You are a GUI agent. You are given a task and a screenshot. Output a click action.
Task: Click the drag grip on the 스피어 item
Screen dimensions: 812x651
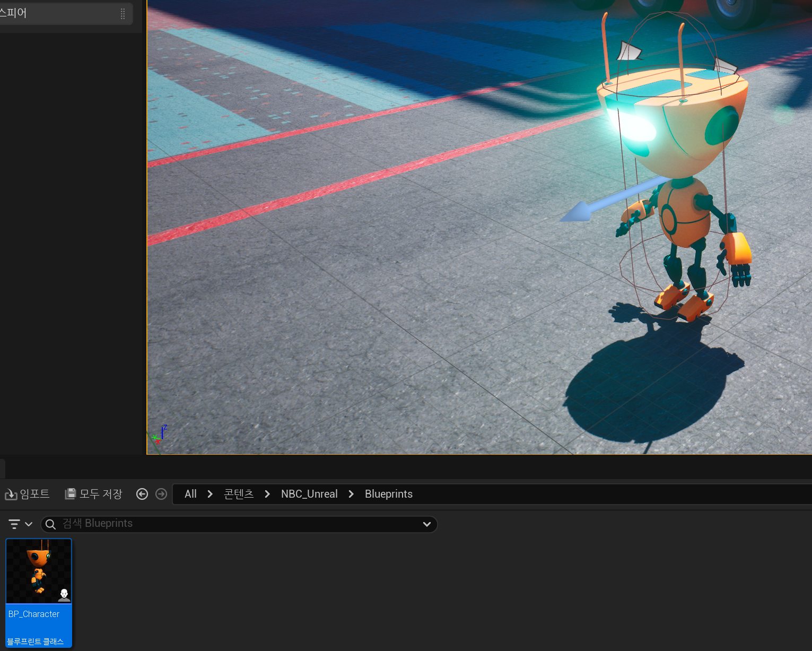[x=123, y=14]
